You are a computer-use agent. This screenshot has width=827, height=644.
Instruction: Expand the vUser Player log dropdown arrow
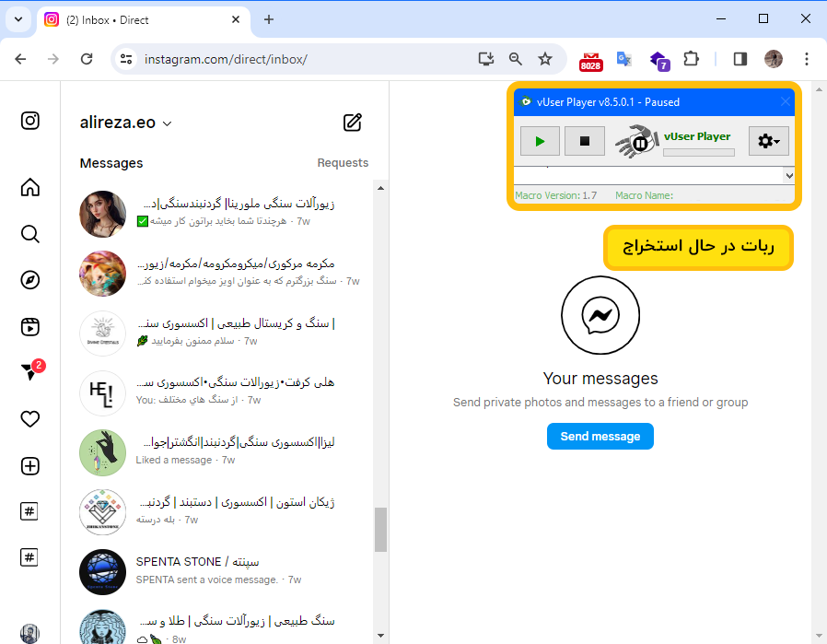[x=789, y=176]
